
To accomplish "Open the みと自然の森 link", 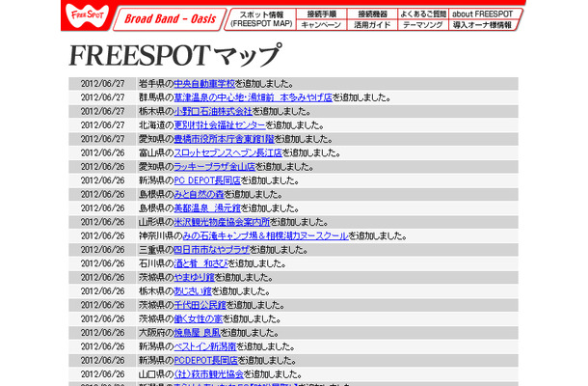I will pos(200,195).
